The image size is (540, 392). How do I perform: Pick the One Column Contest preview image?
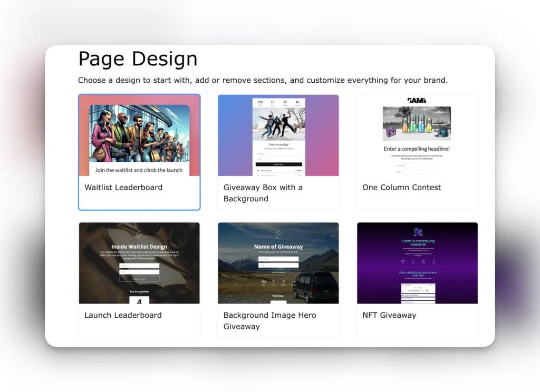pos(418,135)
